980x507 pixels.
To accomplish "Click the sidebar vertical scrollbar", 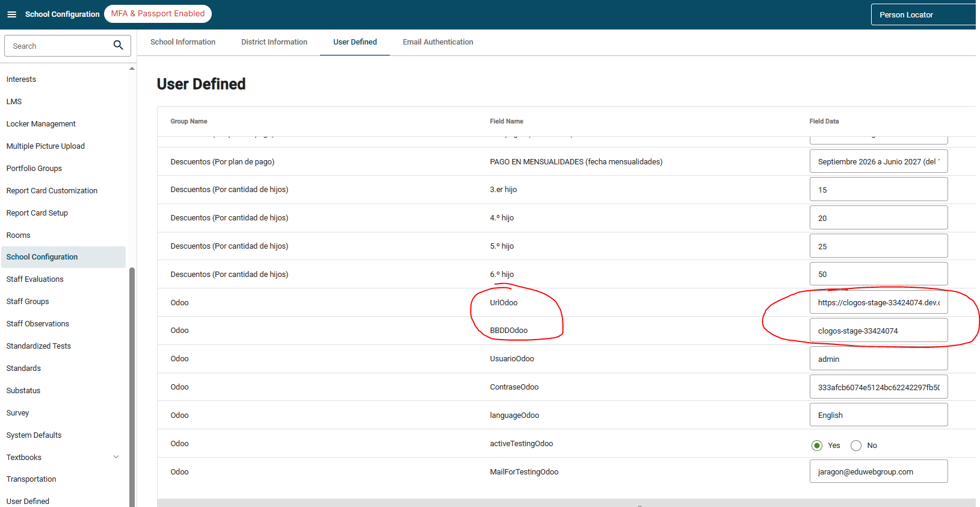I will tap(132, 387).
